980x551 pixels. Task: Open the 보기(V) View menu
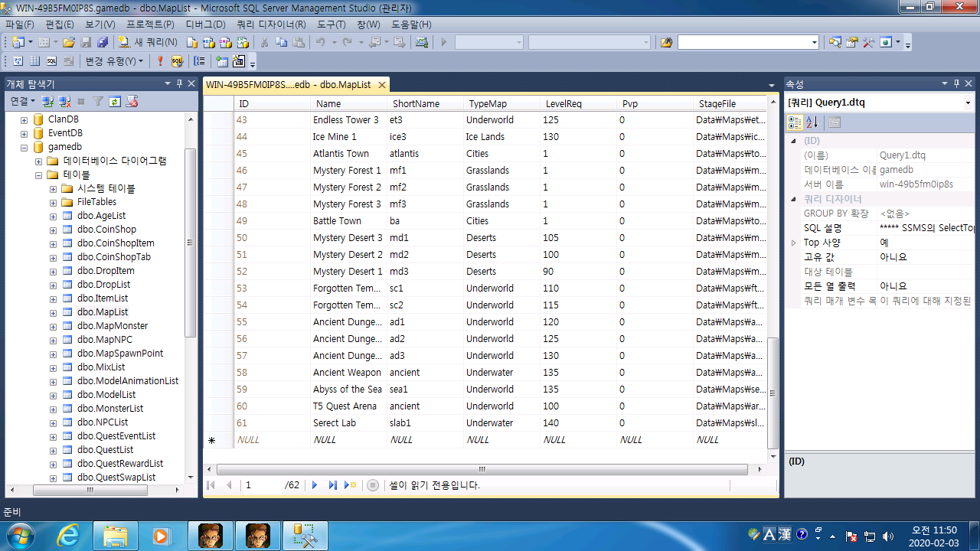[100, 24]
